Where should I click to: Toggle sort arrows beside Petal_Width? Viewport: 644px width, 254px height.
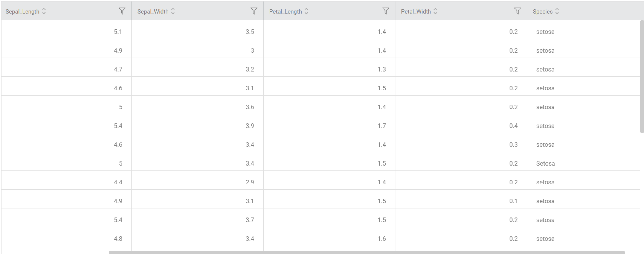[x=435, y=11]
